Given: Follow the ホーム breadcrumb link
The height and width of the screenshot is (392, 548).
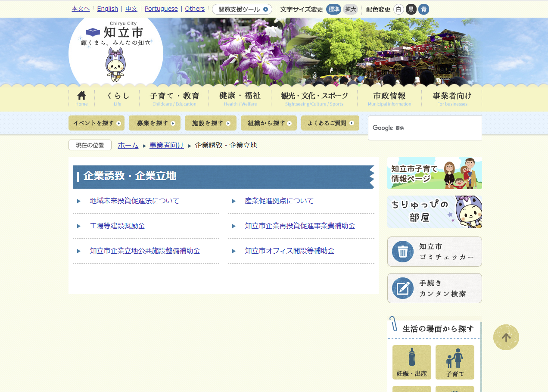Looking at the screenshot, I should (128, 145).
